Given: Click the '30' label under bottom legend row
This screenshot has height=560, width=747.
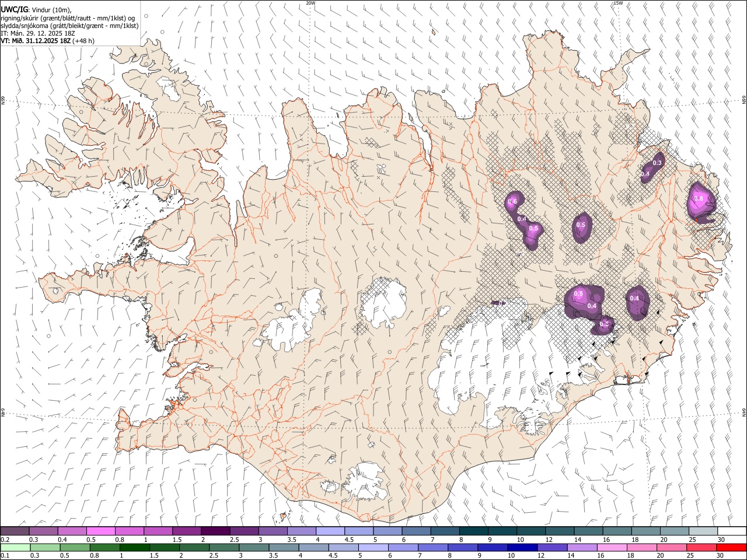Looking at the screenshot, I should [721, 556].
